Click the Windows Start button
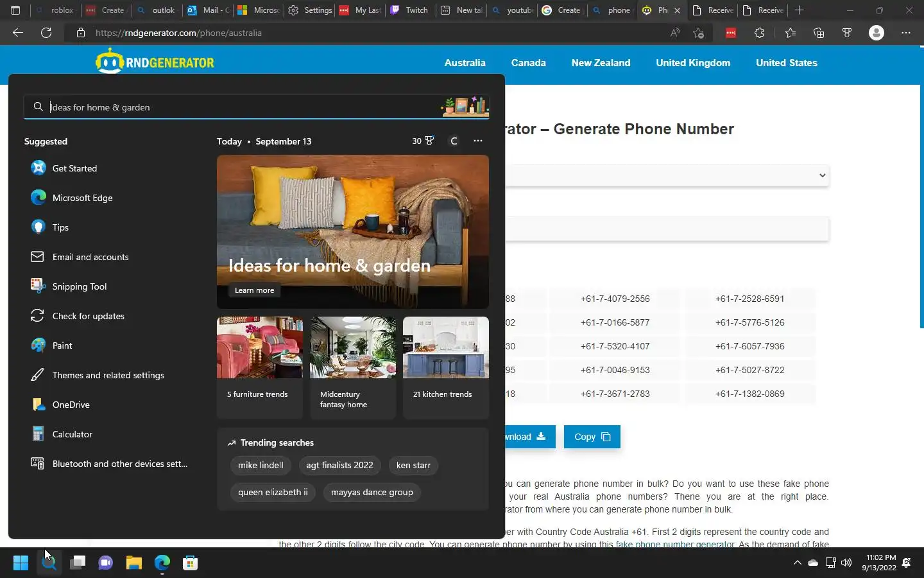Image resolution: width=924 pixels, height=578 pixels. tap(21, 563)
